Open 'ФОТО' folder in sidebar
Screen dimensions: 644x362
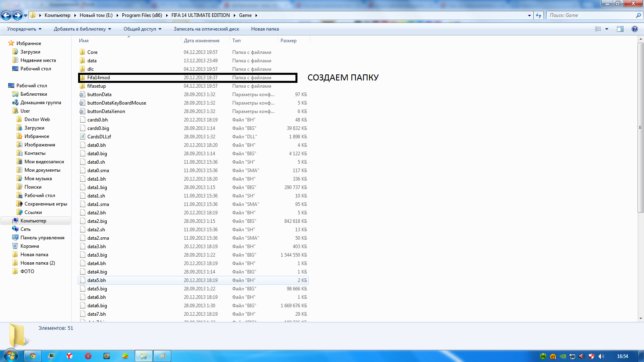coord(27,271)
